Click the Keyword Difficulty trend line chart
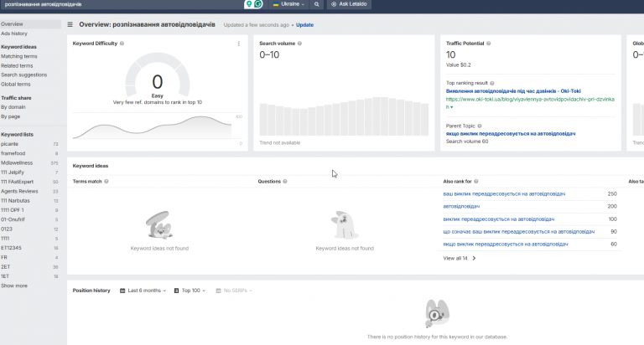The image size is (644, 345). (154, 128)
